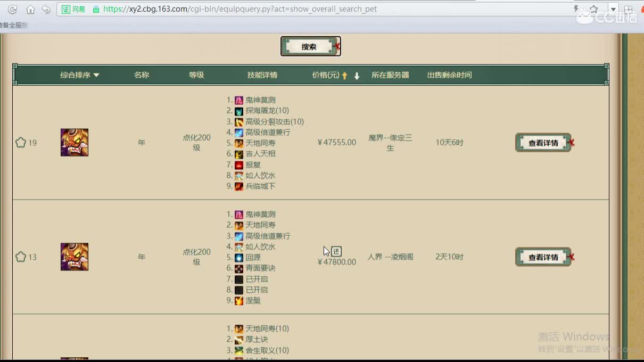This screenshot has height=362, width=644.
Task: Click the 厚土诀 skill icon
Action: [239, 340]
